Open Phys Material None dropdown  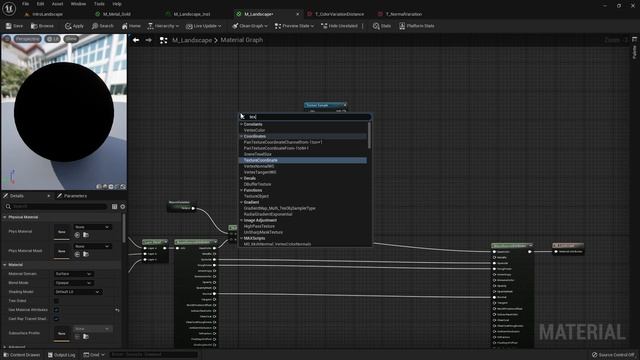pyautogui.click(x=92, y=227)
